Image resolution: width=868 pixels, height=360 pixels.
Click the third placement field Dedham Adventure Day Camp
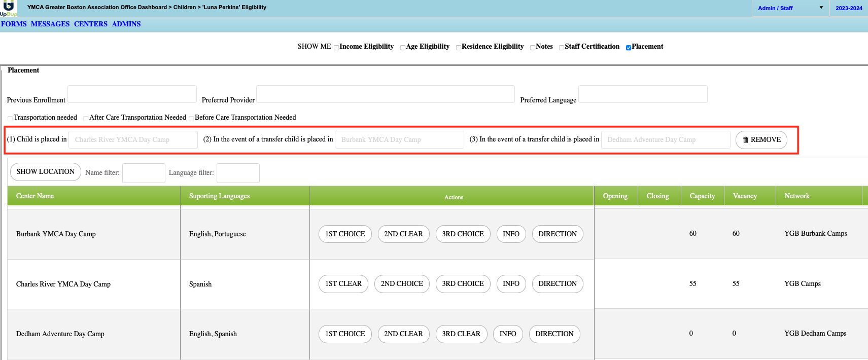click(666, 139)
